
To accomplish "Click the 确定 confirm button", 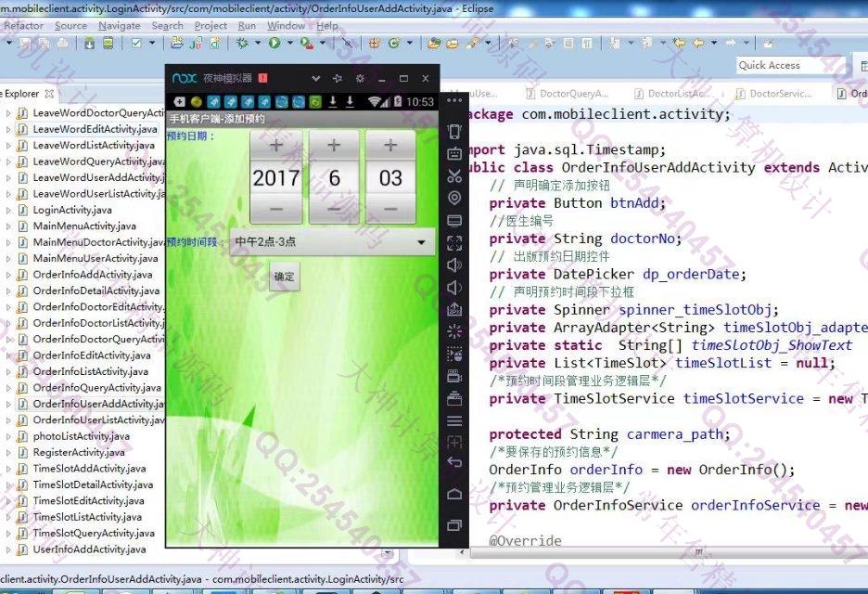I will click(285, 277).
